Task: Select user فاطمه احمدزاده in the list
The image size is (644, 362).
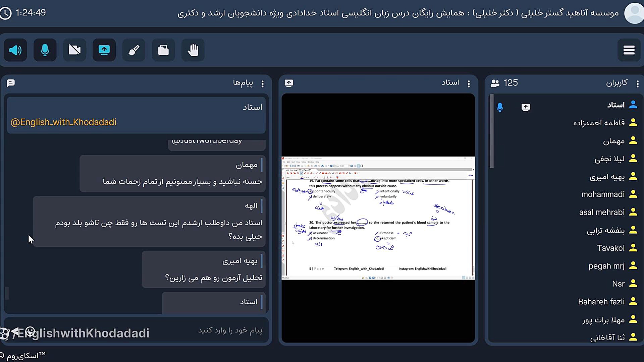Action: [x=599, y=123]
